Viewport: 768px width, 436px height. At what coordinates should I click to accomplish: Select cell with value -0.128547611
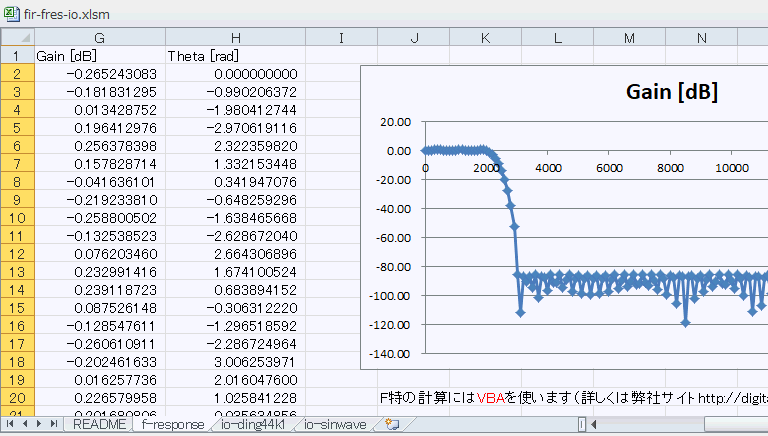pyautogui.click(x=100, y=326)
